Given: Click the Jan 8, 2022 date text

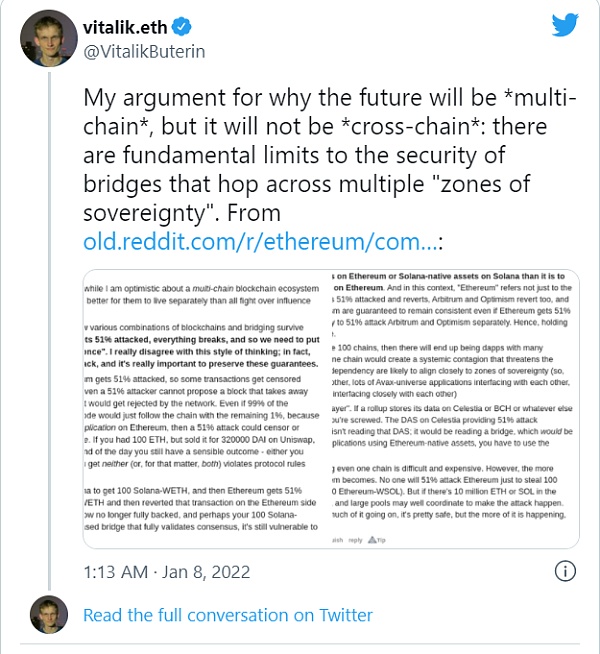Looking at the screenshot, I should 206,572.
